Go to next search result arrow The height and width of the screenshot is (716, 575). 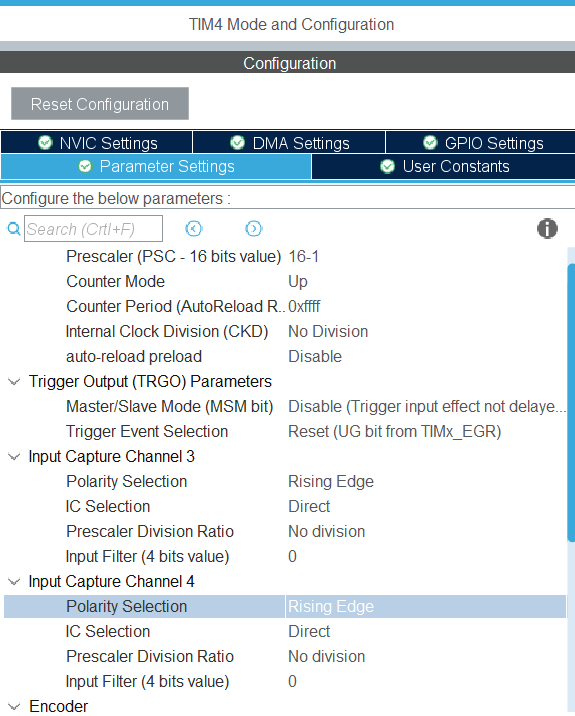click(253, 228)
